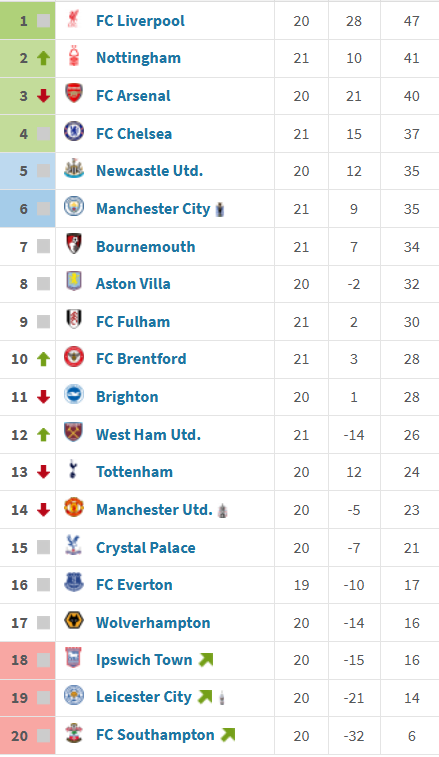The height and width of the screenshot is (757, 439).
Task: Open the Aston Villa team page
Action: pos(133,284)
